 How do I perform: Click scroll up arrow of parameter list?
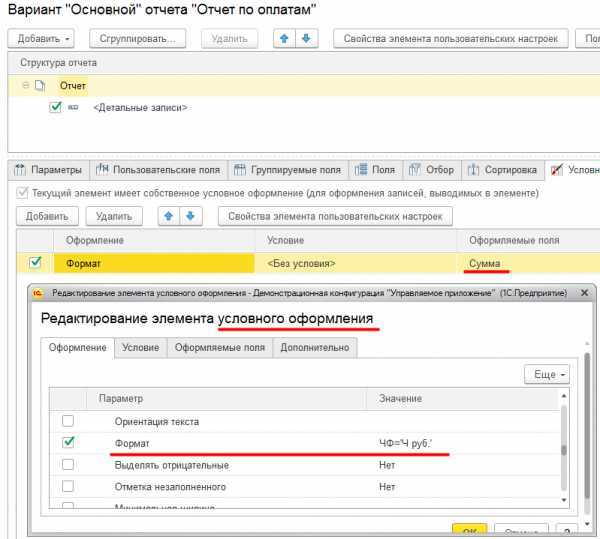pos(564,396)
